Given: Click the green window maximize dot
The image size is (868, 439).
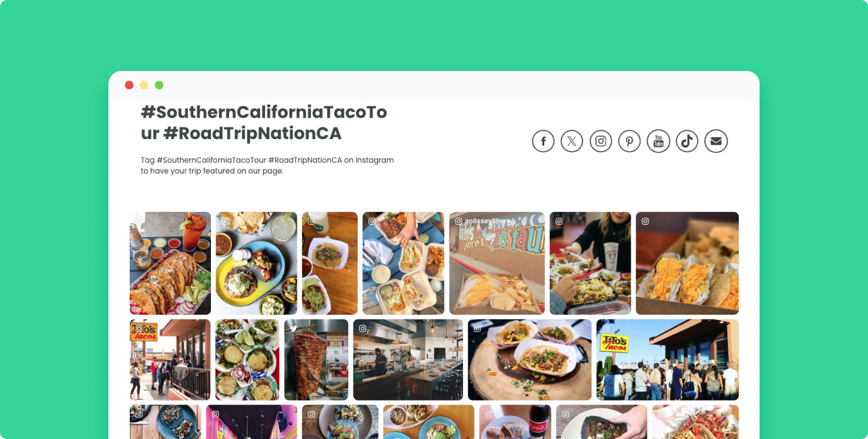Looking at the screenshot, I should click(x=159, y=85).
